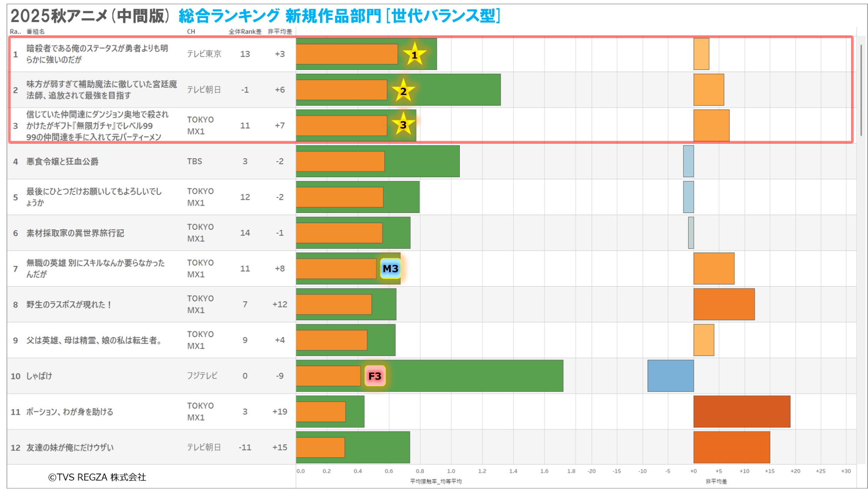Screen dimensions: 868x489
Task: Click the ポーション、わが身を助ける title
Action: [x=69, y=411]
